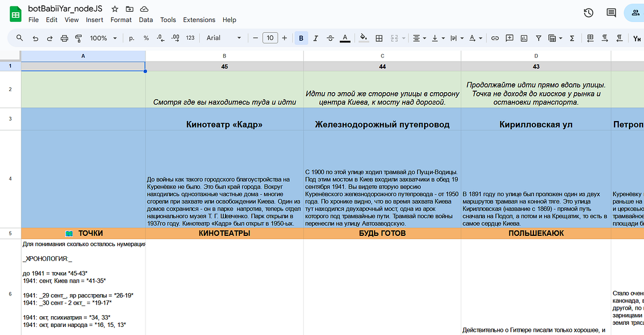Open the Google Sheets home icon
The height and width of the screenshot is (335, 644).
click(x=15, y=14)
